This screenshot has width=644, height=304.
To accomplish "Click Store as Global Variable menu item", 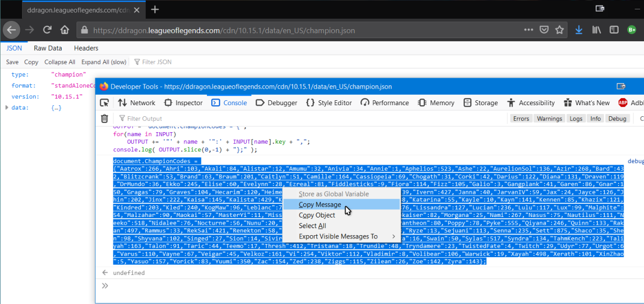I will pos(342,194).
